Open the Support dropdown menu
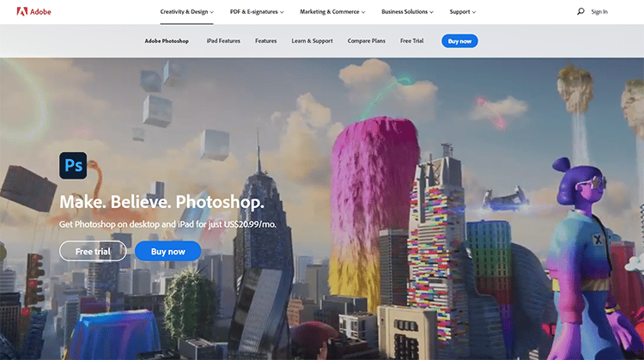Viewport: 644px width, 360px height. coord(462,12)
